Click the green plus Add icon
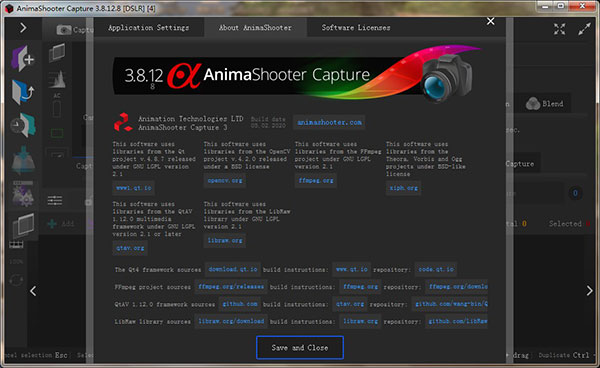 tap(52, 223)
